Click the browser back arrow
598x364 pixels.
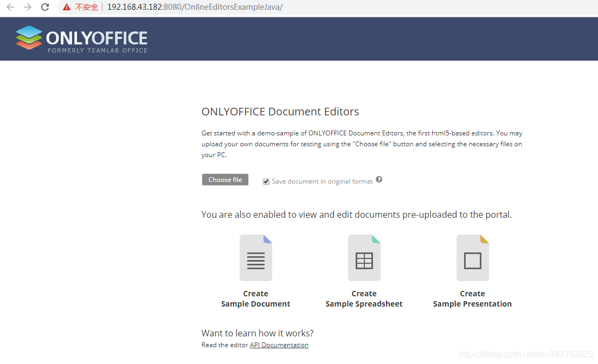coord(10,7)
